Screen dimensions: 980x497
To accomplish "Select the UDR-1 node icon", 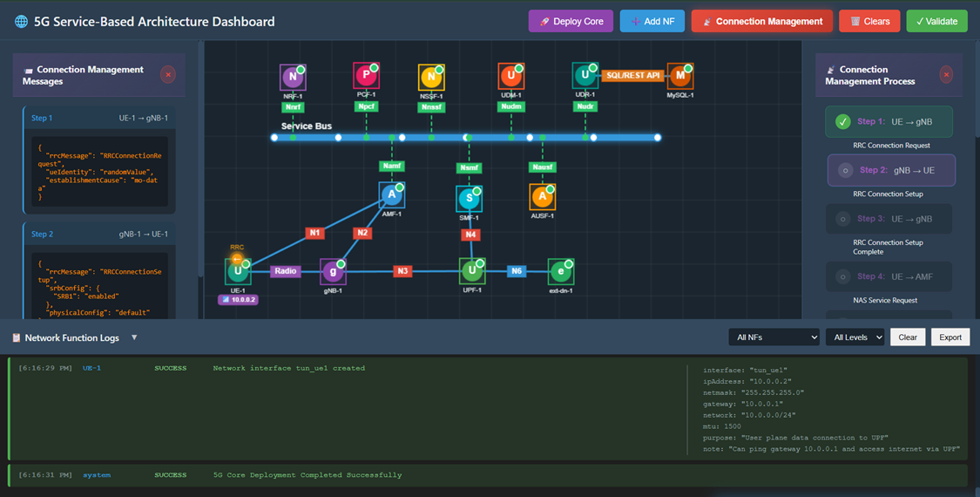I will 585,77.
